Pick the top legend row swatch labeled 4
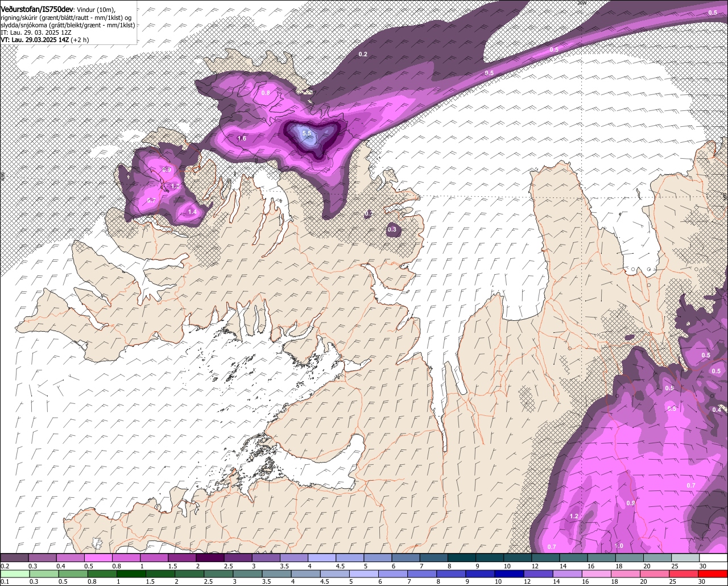Image resolution: width=728 pixels, height=586 pixels. (x=322, y=558)
